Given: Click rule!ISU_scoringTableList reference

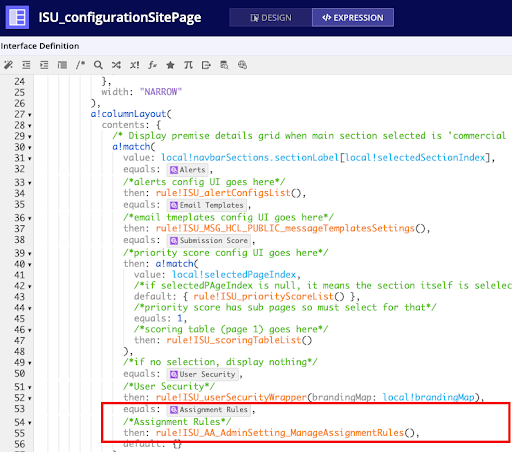Looking at the screenshot, I should 234,340.
